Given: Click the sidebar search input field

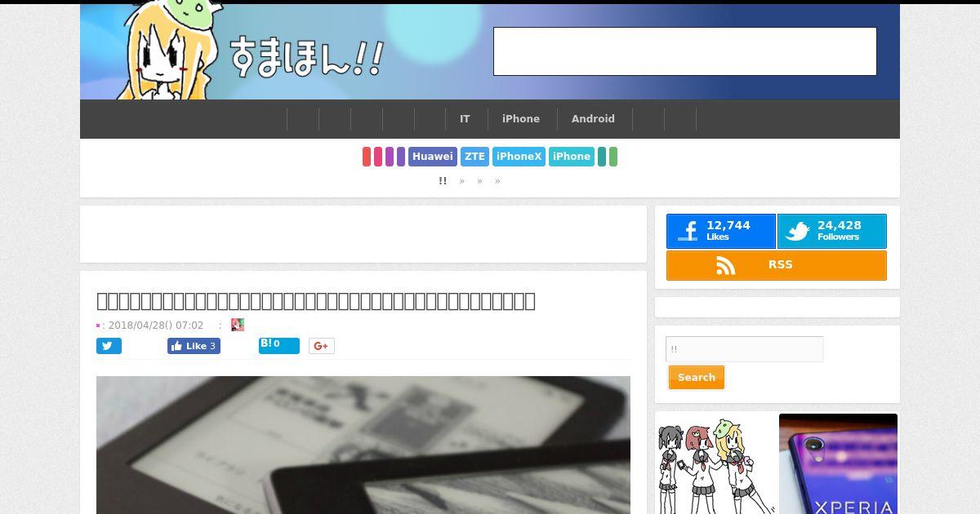Looking at the screenshot, I should pos(745,349).
